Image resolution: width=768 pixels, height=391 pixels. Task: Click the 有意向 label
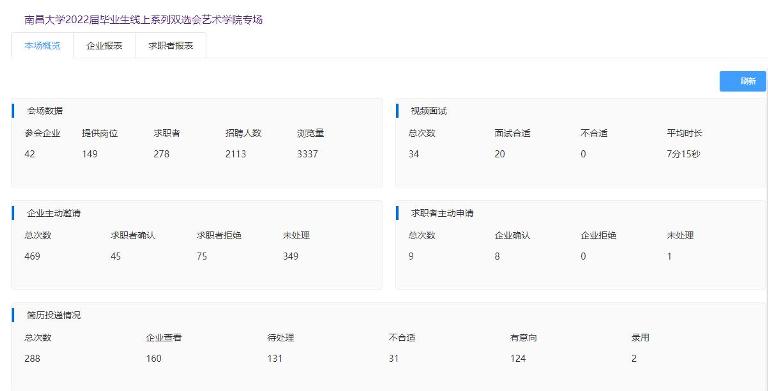(524, 338)
